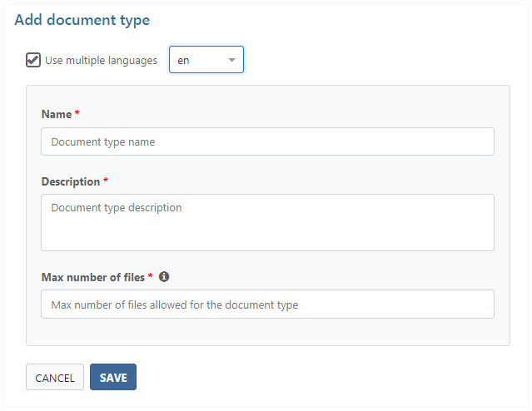Click the arrow on the language selector

[232, 60]
